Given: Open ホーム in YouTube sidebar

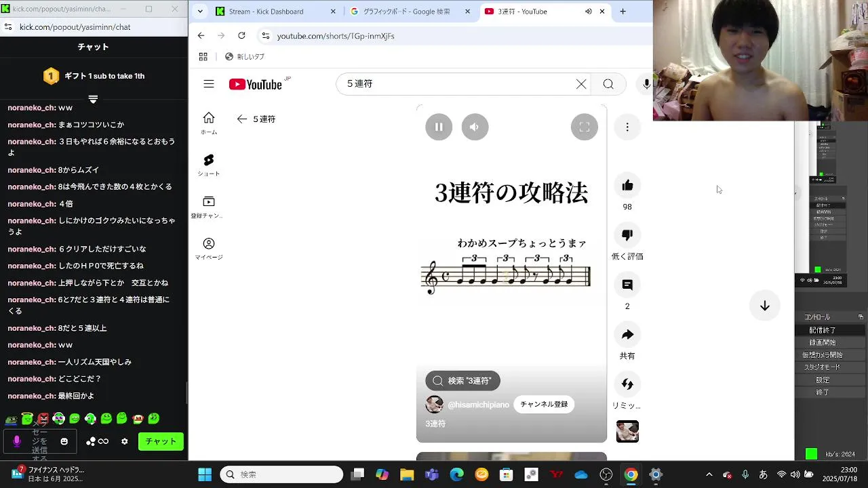Looking at the screenshot, I should (209, 123).
